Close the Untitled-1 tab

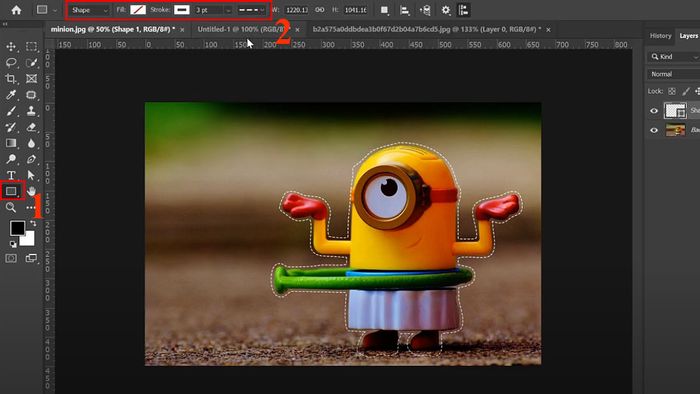pos(297,30)
